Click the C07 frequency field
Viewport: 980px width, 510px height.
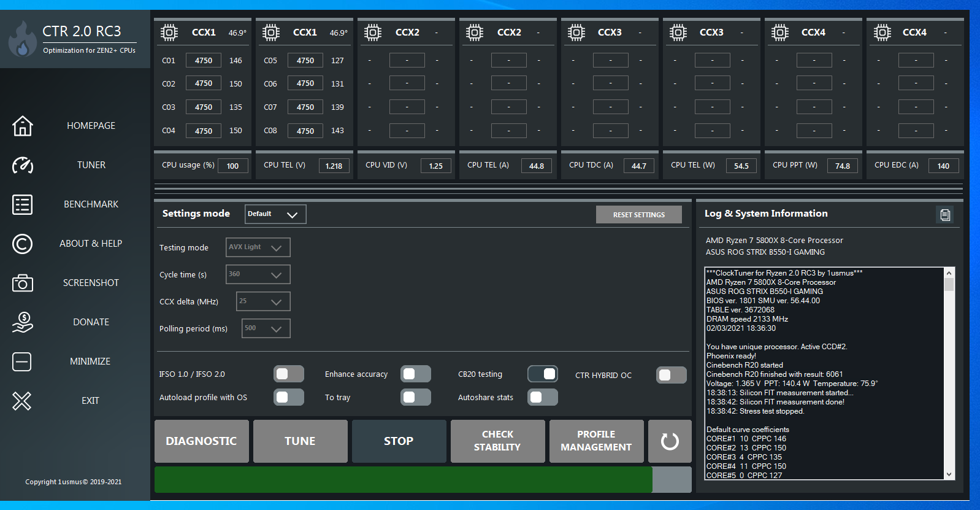[x=305, y=107]
